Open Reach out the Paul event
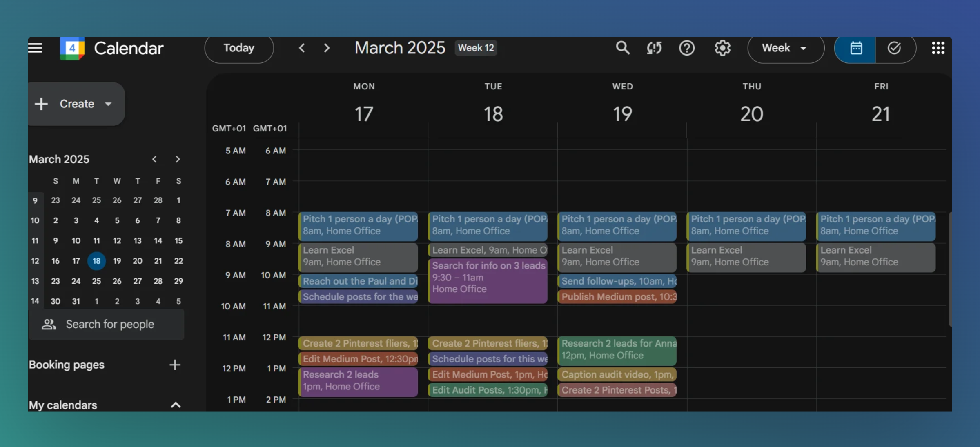This screenshot has height=447, width=980. click(358, 281)
